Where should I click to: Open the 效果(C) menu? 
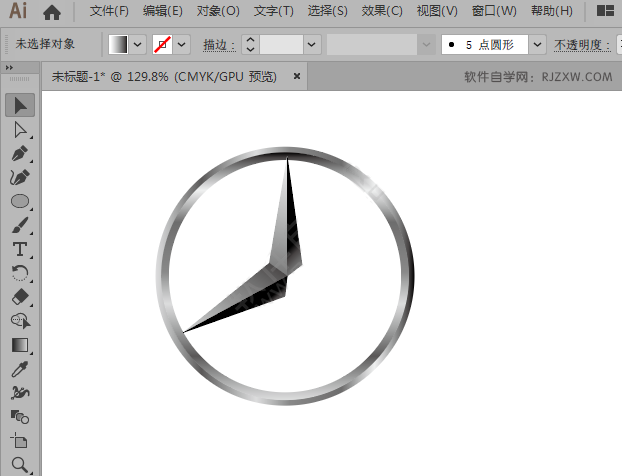[x=382, y=11]
